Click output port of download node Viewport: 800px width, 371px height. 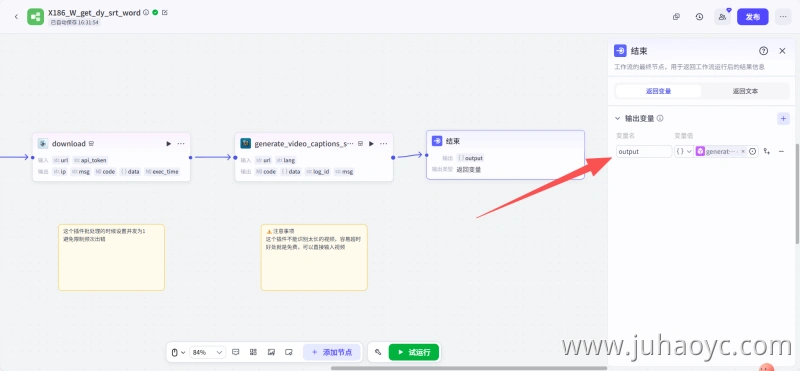190,157
